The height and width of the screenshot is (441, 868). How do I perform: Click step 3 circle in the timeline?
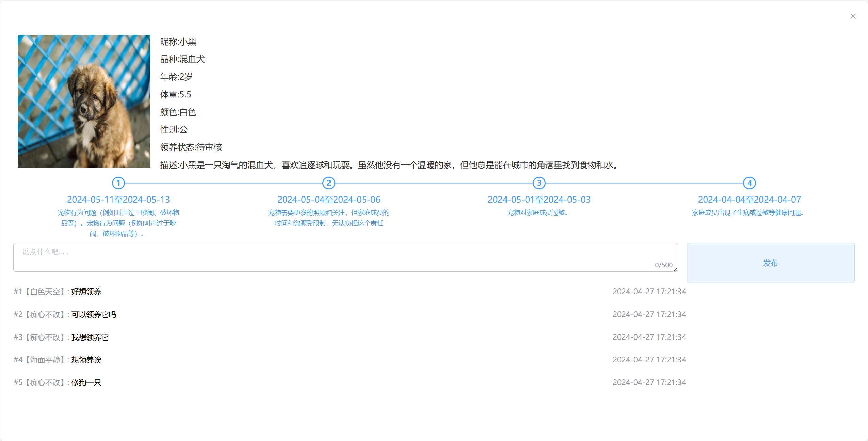tap(539, 183)
